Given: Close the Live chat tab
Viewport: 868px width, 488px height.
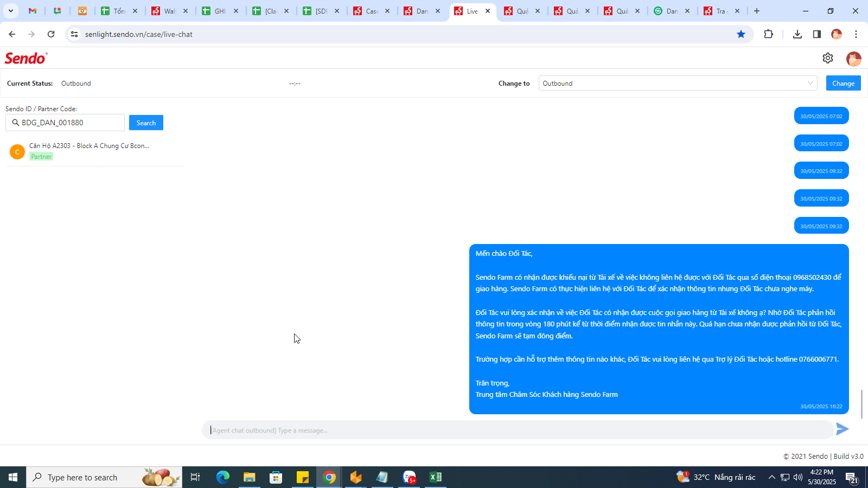Looking at the screenshot, I should tap(488, 11).
